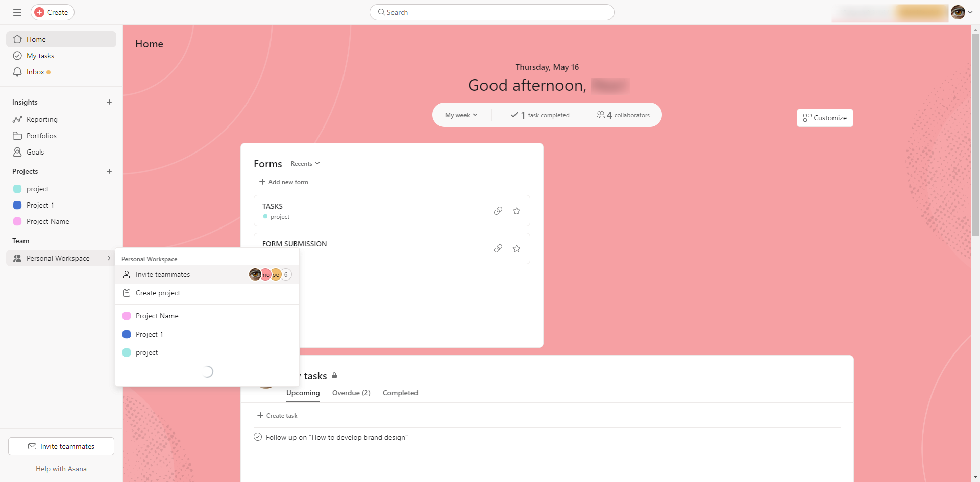Copy link of FORM SUBMISSION form

[498, 248]
